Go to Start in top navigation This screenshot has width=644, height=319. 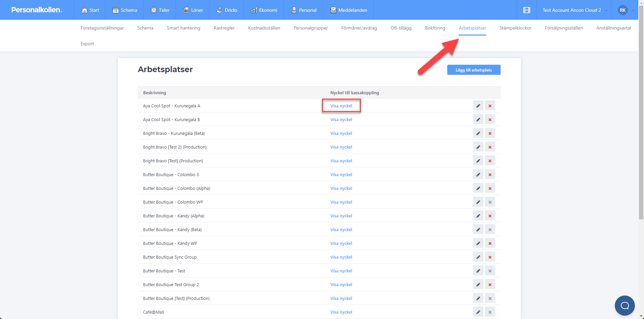[90, 10]
